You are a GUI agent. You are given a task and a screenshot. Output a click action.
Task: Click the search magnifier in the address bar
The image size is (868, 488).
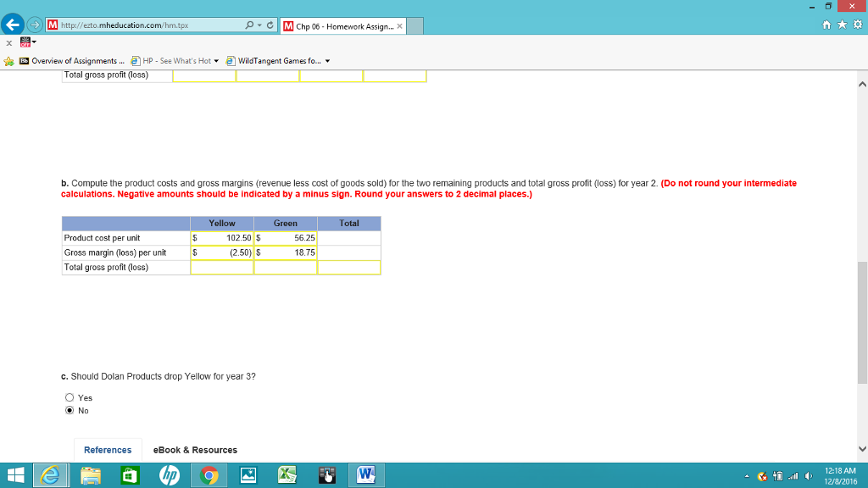coord(248,25)
